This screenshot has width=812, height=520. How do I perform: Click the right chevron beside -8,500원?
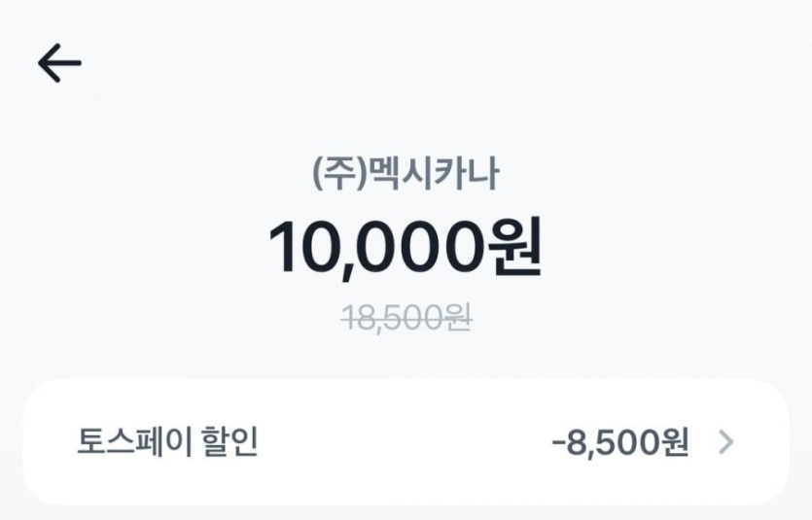point(725,443)
